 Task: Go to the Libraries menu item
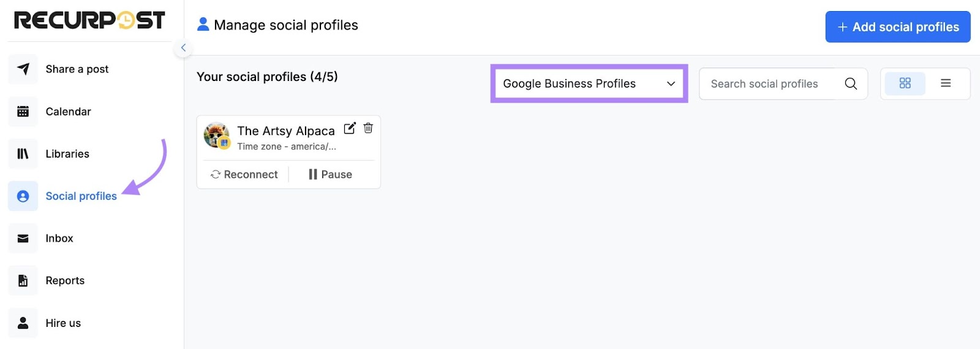(x=67, y=154)
